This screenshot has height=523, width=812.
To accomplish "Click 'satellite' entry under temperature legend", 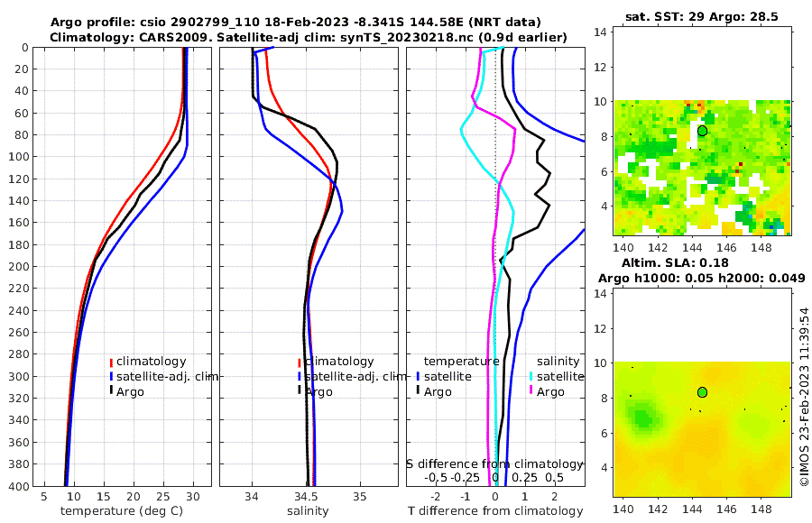I will 448,376.
